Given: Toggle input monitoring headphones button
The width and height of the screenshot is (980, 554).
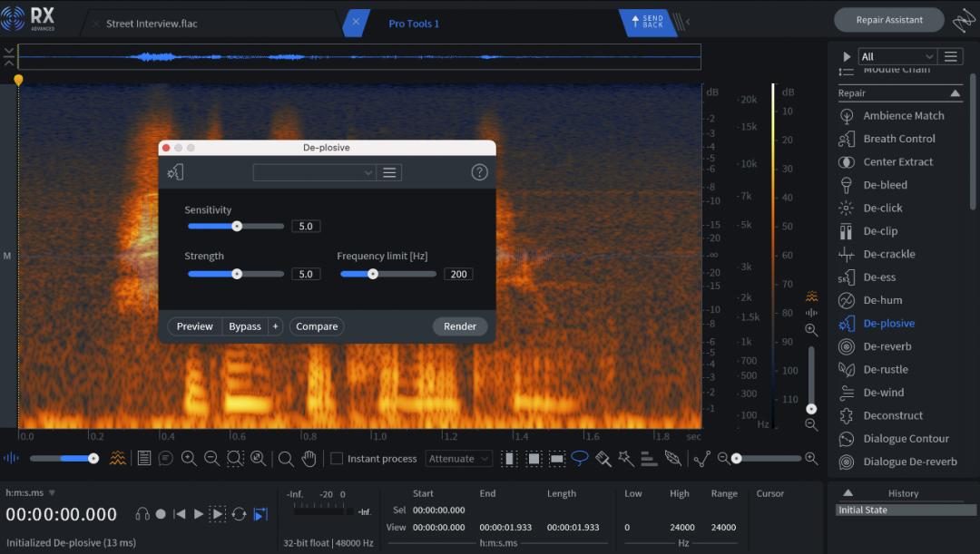Looking at the screenshot, I should point(142,514).
